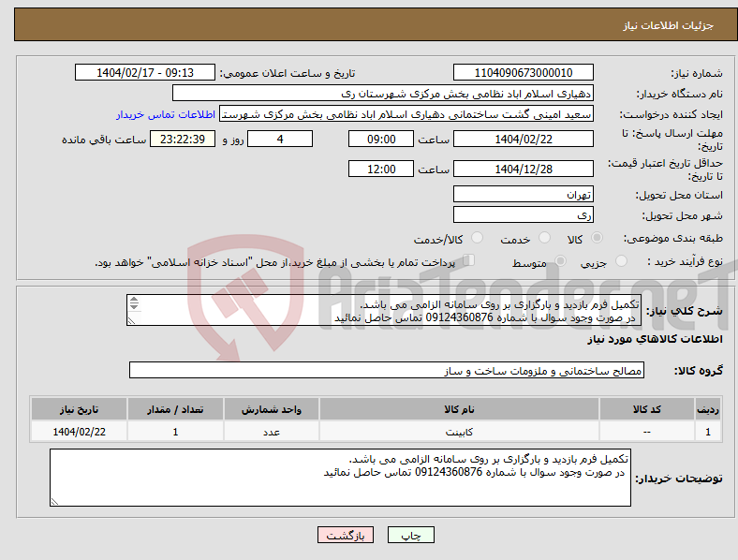
Task: Click the شماره نیاز field 1104090673000010
Action: coord(523,72)
